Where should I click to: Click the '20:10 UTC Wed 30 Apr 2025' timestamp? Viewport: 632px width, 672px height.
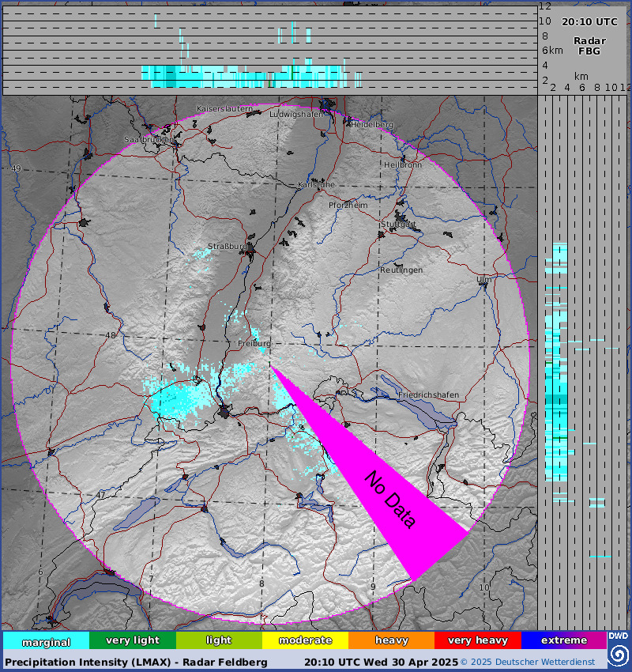pos(381,663)
